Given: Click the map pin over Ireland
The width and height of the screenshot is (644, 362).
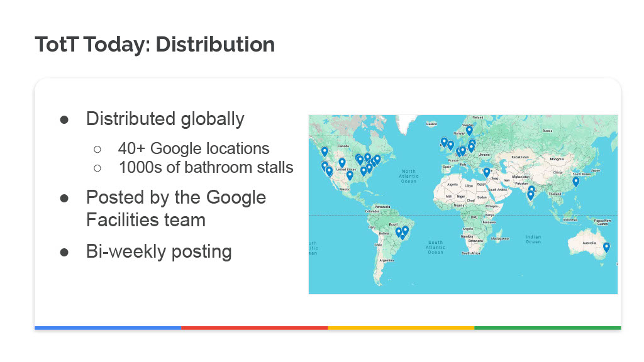Looking at the screenshot, I should coord(444,142).
